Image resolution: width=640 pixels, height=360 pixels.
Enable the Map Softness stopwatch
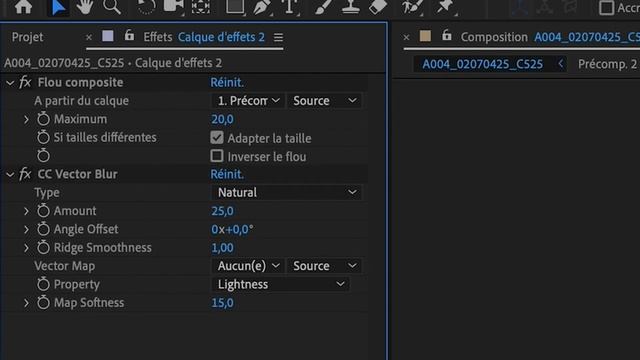[x=43, y=303]
